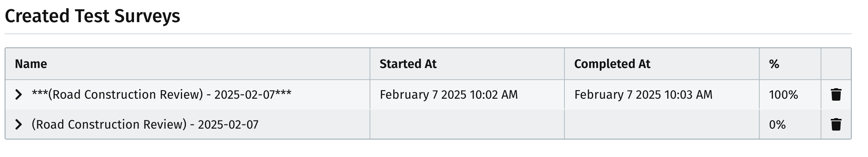Expand the second Road Construction Review row

[18, 124]
